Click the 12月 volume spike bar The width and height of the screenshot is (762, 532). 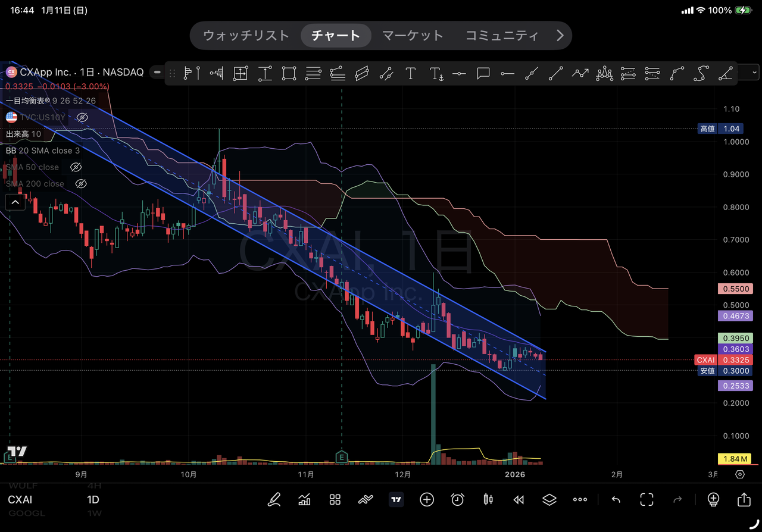434,411
